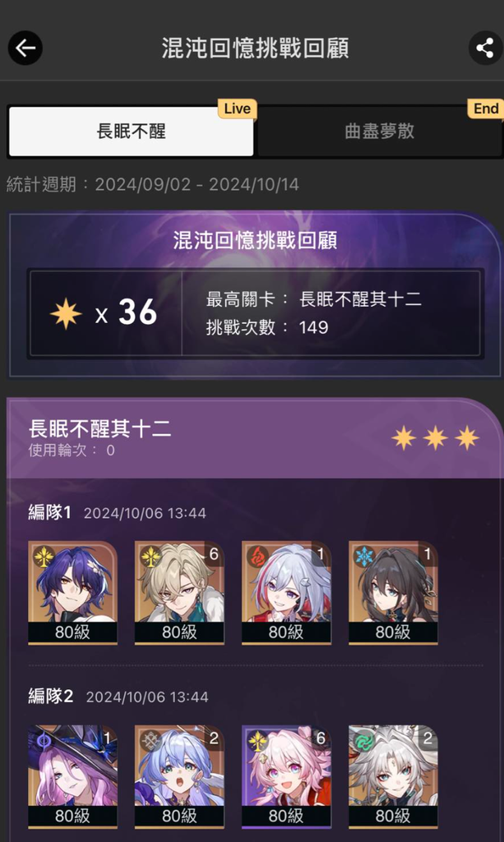504x842 pixels.
Task: Tap the three-star rating on 長眠不醒其十二
Action: pyautogui.click(x=435, y=438)
